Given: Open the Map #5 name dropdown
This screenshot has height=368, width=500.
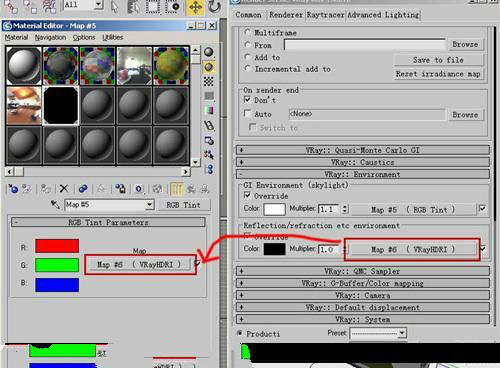Looking at the screenshot, I should (x=150, y=204).
